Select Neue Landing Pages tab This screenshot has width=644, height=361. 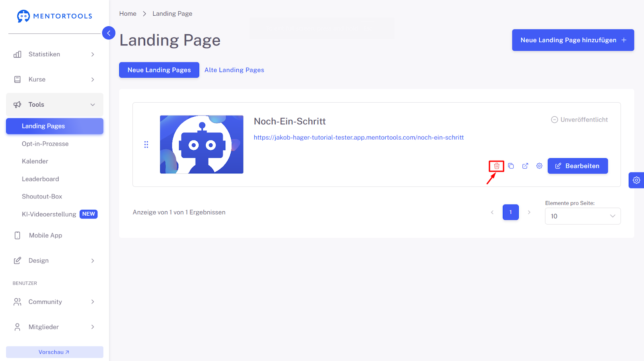pyautogui.click(x=159, y=70)
